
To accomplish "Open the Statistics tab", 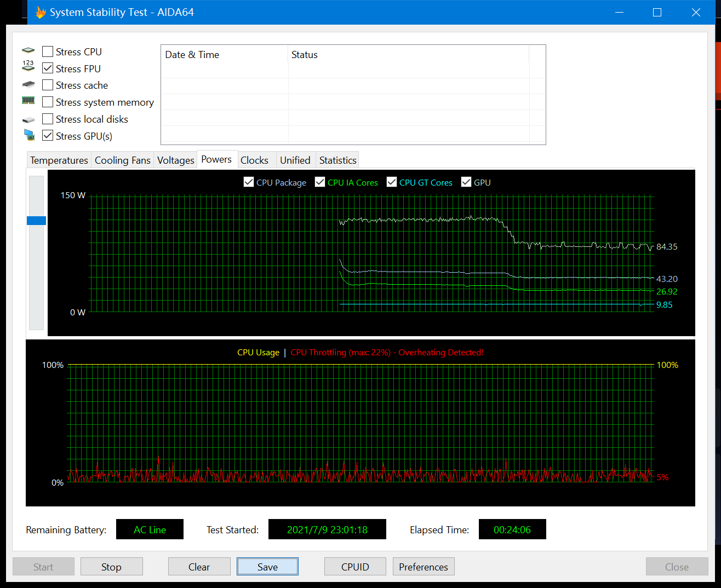I will (x=337, y=160).
